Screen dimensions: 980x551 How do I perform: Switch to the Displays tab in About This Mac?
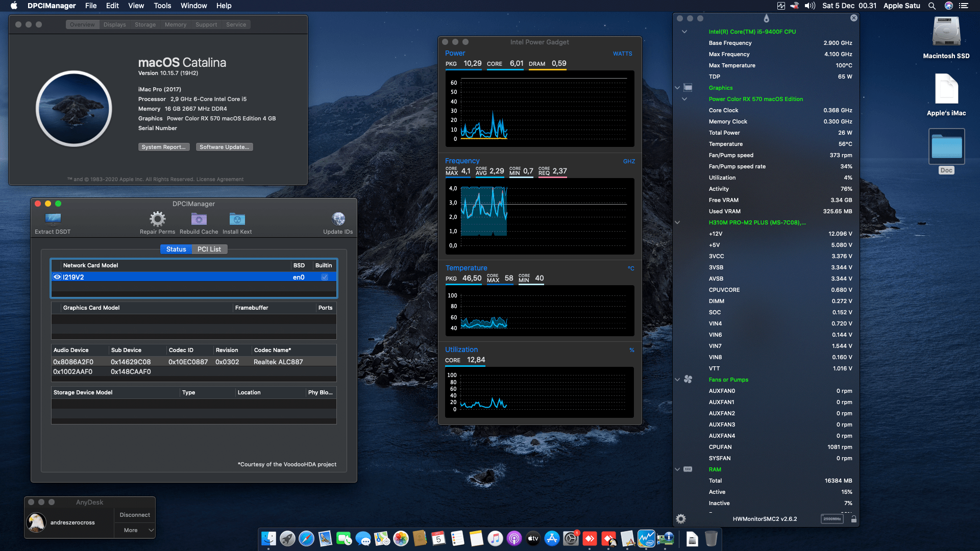pos(114,24)
